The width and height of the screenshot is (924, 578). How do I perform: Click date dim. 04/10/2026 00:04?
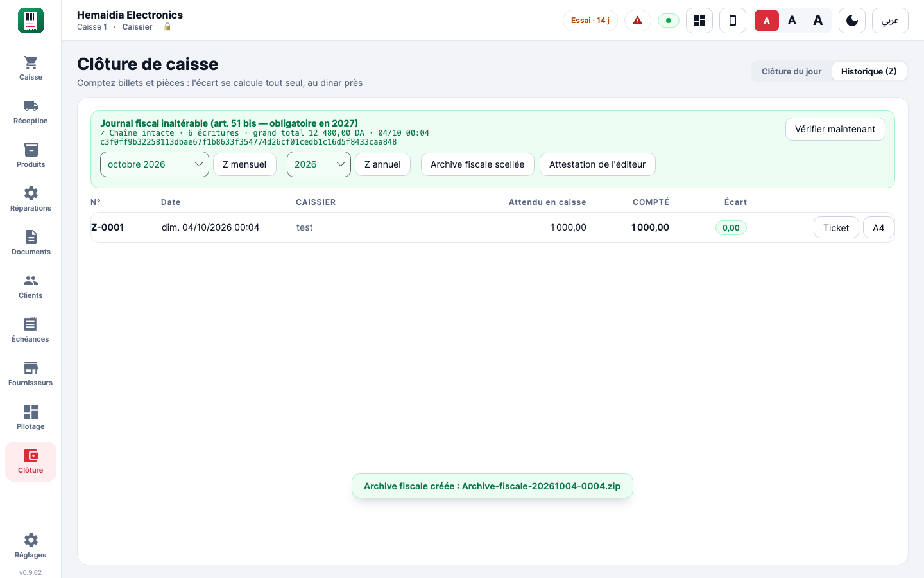pos(210,227)
